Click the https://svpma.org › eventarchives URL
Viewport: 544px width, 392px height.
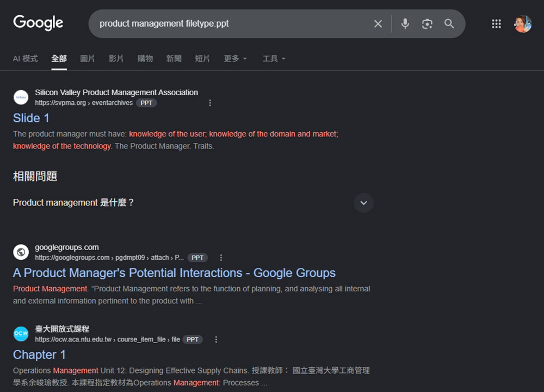pyautogui.click(x=84, y=103)
